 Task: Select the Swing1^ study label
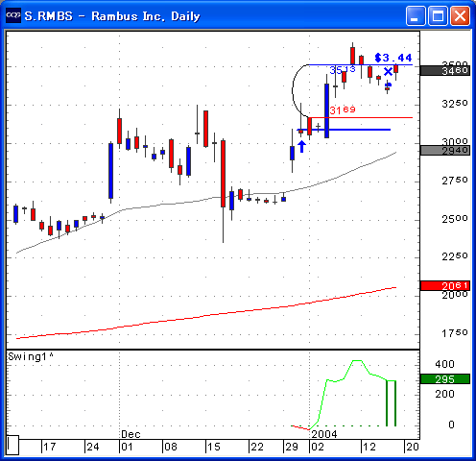pos(31,356)
